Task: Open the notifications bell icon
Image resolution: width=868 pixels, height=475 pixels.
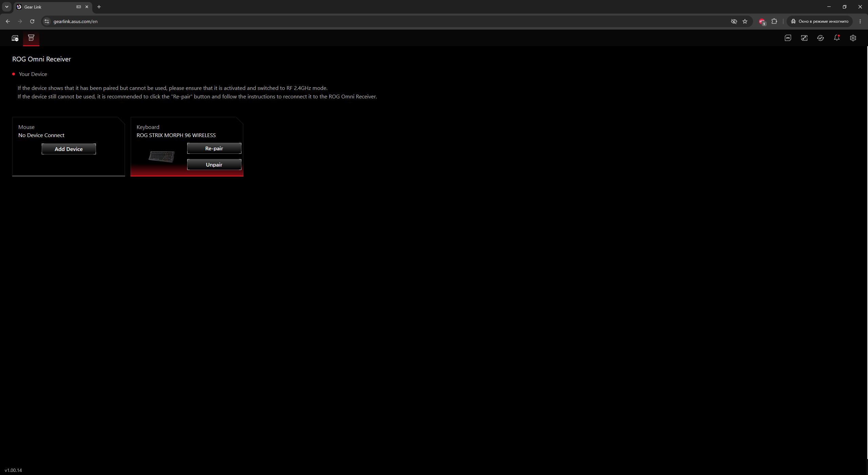Action: point(837,38)
